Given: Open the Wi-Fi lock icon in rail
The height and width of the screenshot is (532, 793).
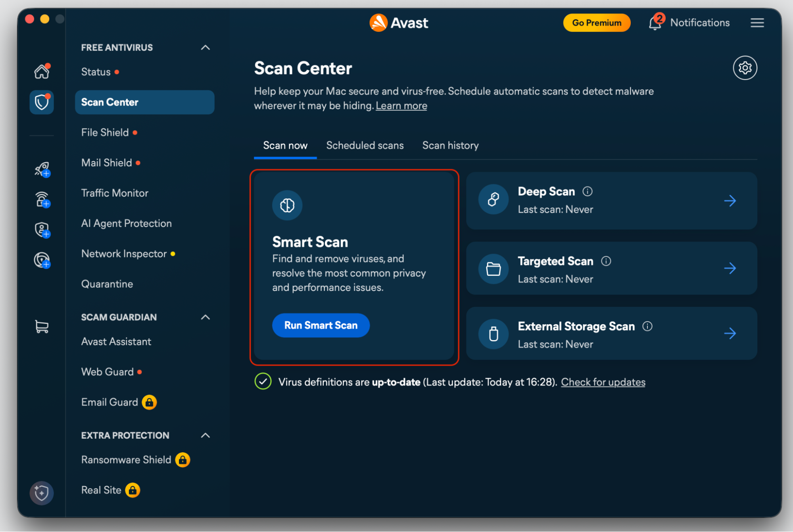Looking at the screenshot, I should (42, 199).
